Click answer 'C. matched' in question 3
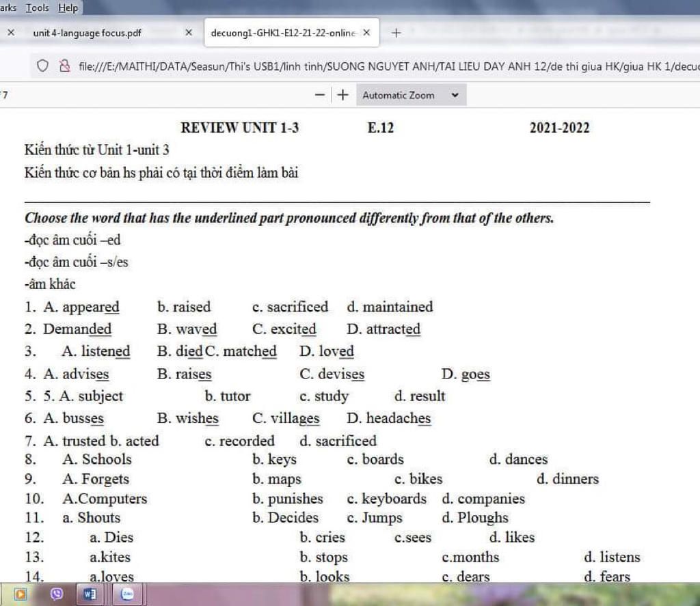This screenshot has width=700, height=606. [241, 352]
